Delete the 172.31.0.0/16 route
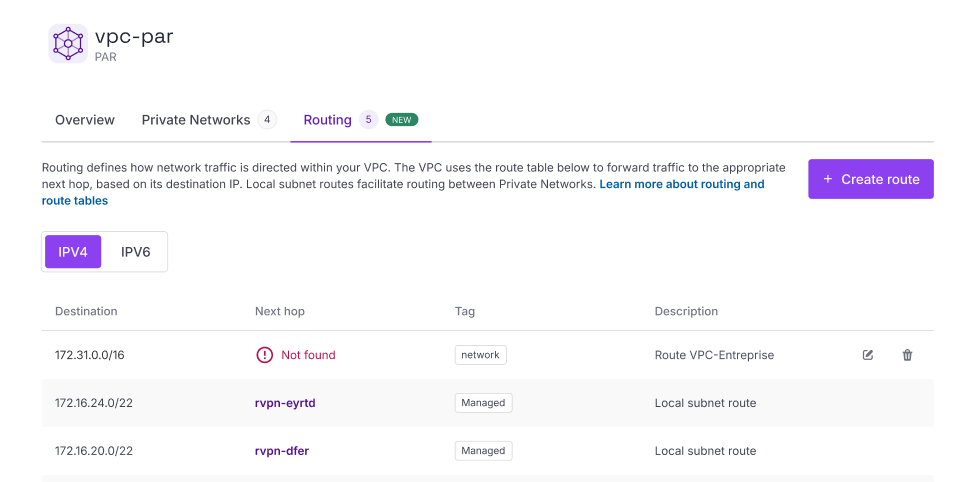Image resolution: width=959 pixels, height=482 pixels. [x=907, y=355]
